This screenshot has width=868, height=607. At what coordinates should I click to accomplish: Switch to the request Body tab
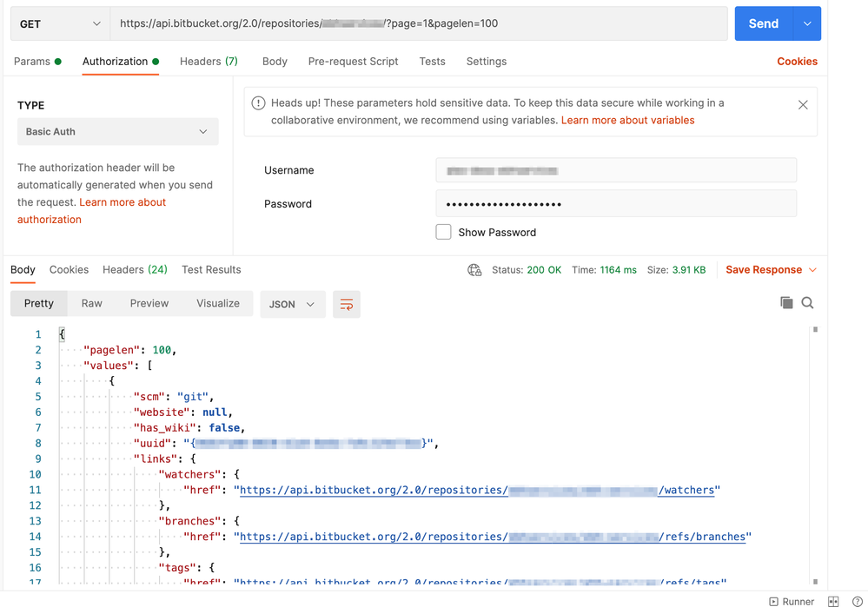click(x=275, y=62)
